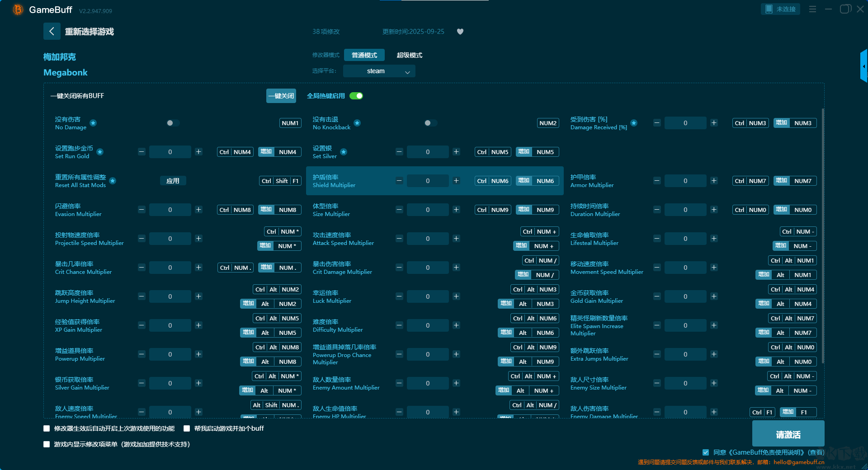The height and width of the screenshot is (470, 868).
Task: Check show in-game modifier menu option
Action: tap(47, 444)
